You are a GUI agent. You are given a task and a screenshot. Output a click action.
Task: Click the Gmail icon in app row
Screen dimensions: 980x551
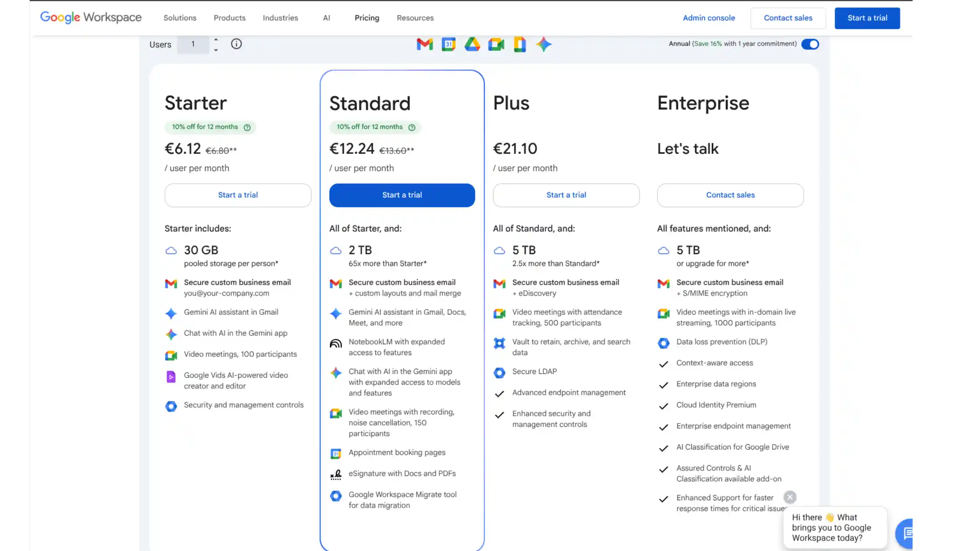point(424,44)
